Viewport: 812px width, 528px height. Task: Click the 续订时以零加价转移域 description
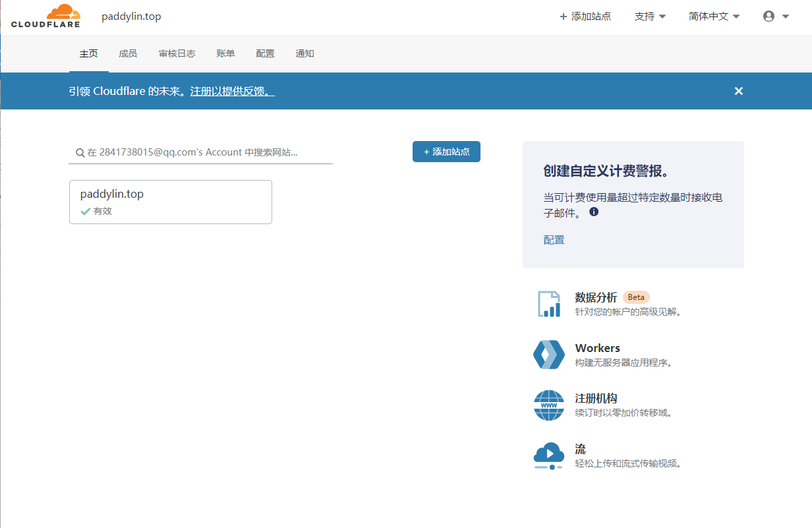[x=623, y=413]
